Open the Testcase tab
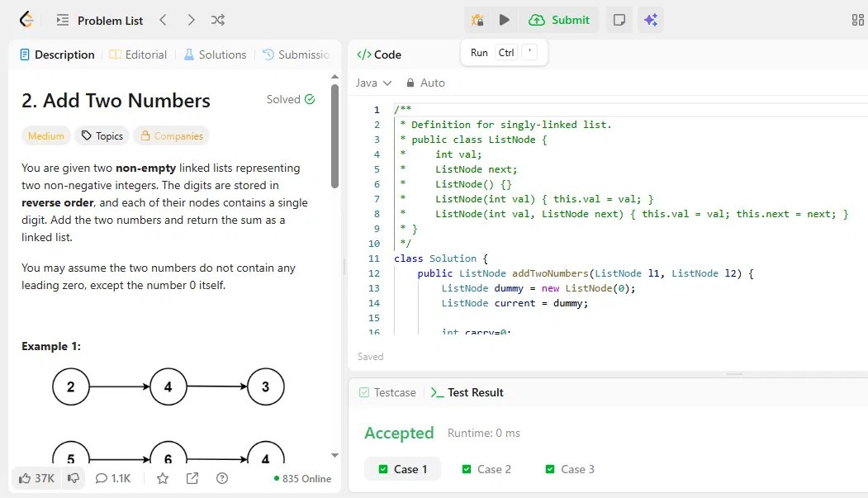This screenshot has height=498, width=868. pyautogui.click(x=387, y=392)
